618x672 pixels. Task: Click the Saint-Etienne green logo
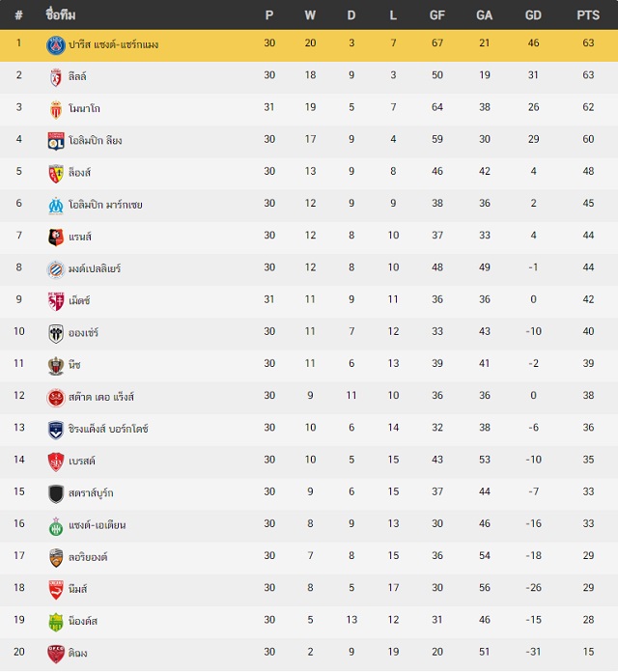[56, 527]
